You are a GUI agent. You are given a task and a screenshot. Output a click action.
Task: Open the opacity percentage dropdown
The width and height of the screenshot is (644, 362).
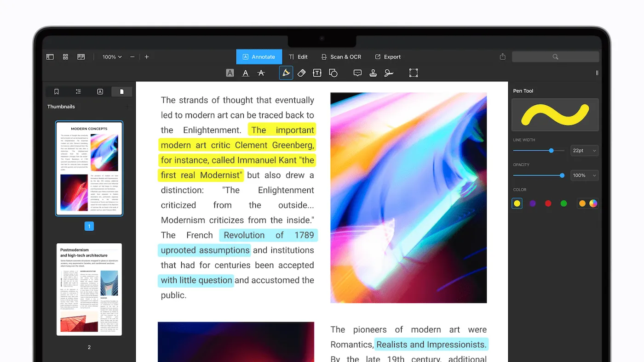point(584,175)
